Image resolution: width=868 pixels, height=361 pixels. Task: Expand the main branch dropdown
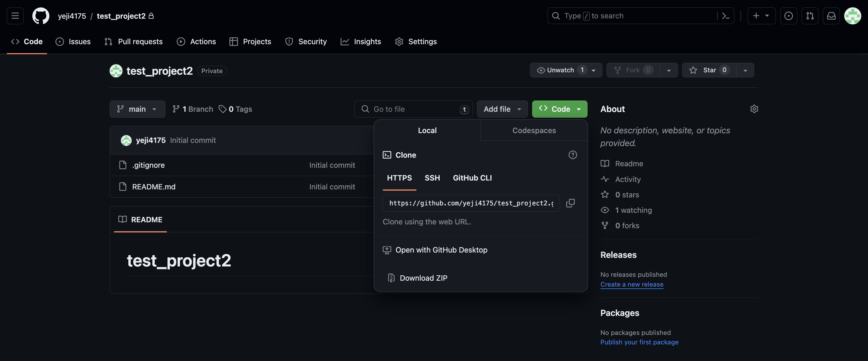tap(137, 109)
